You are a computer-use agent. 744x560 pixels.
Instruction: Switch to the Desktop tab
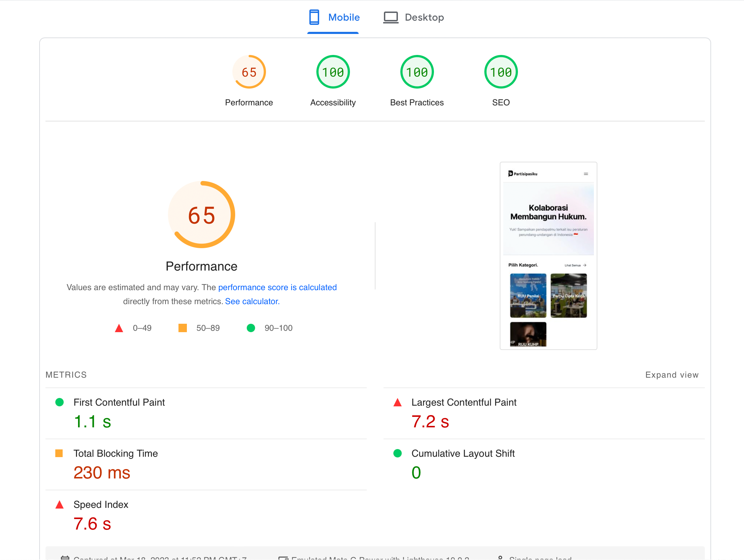424,17
